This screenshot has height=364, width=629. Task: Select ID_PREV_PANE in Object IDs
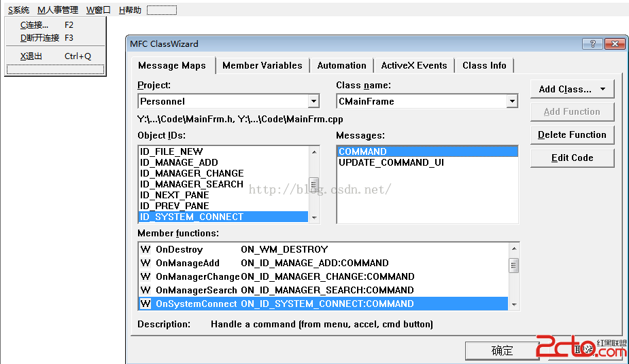[223, 206]
